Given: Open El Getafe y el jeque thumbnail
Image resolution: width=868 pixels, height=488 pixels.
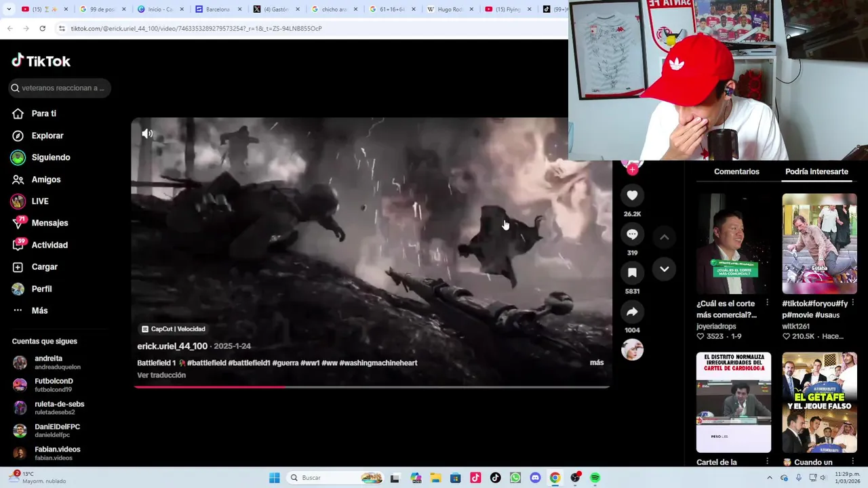Looking at the screenshot, I should (819, 403).
